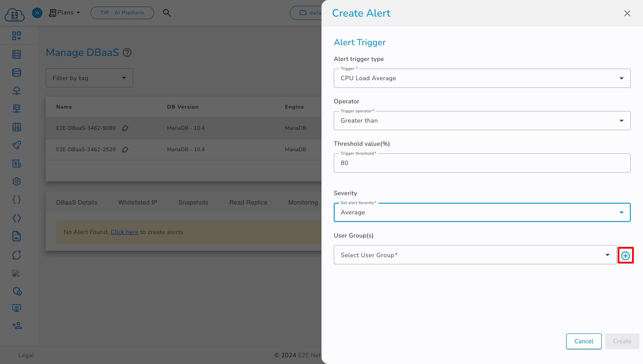The height and width of the screenshot is (364, 643).
Task: Click the Name column header
Action: pos(64,107)
